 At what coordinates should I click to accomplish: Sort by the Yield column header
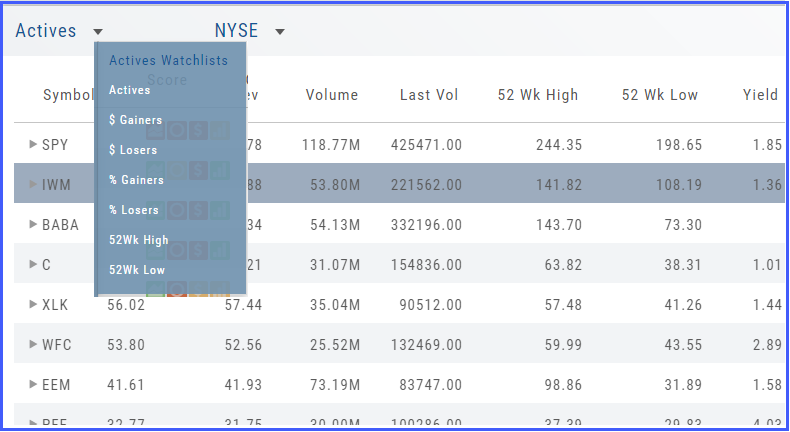760,95
